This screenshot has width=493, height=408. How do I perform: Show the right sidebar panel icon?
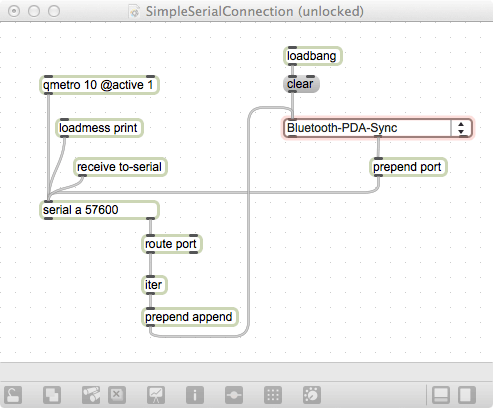click(x=467, y=395)
